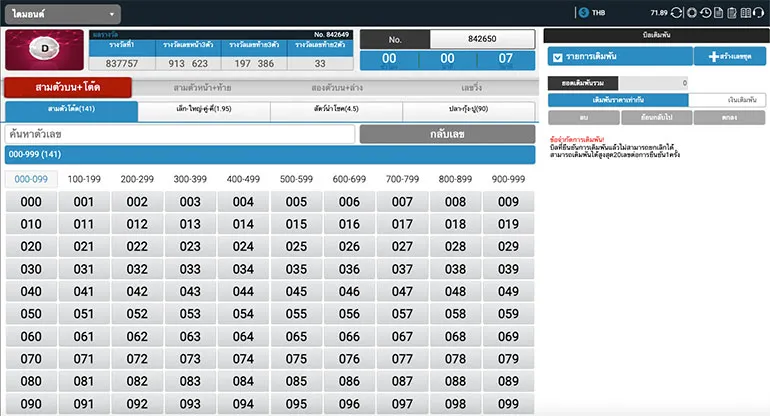
Task: Open the clipboard icon in top bar
Action: click(732, 12)
